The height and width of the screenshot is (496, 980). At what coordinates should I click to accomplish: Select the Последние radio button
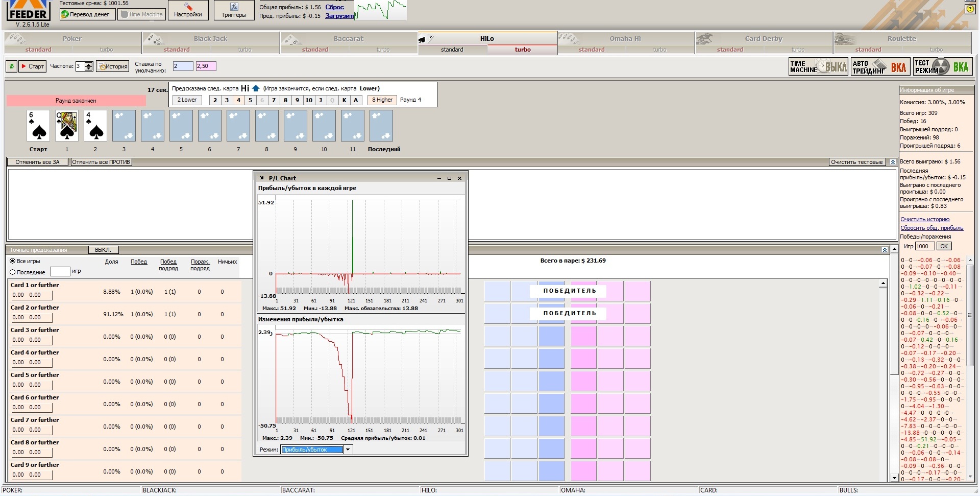click(x=13, y=272)
